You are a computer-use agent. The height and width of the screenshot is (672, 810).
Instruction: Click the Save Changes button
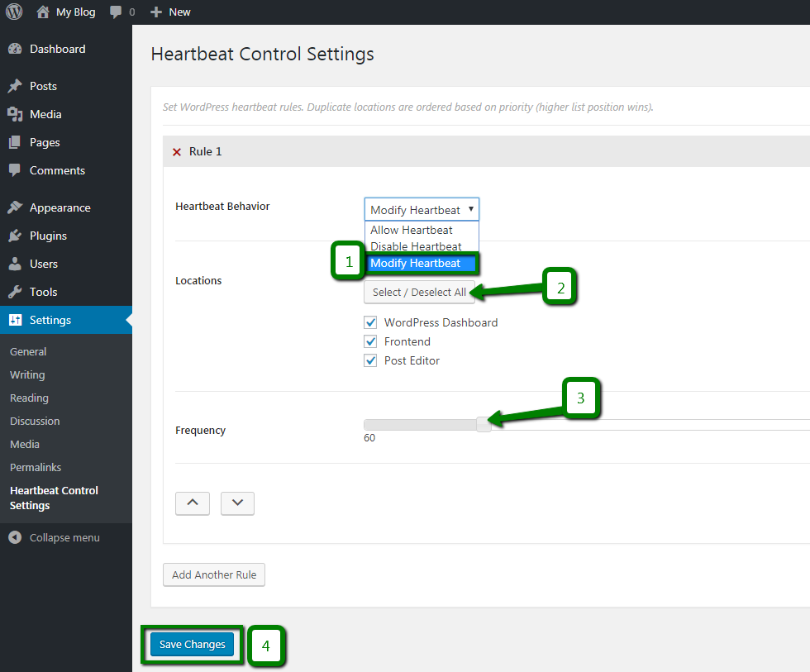(x=192, y=644)
